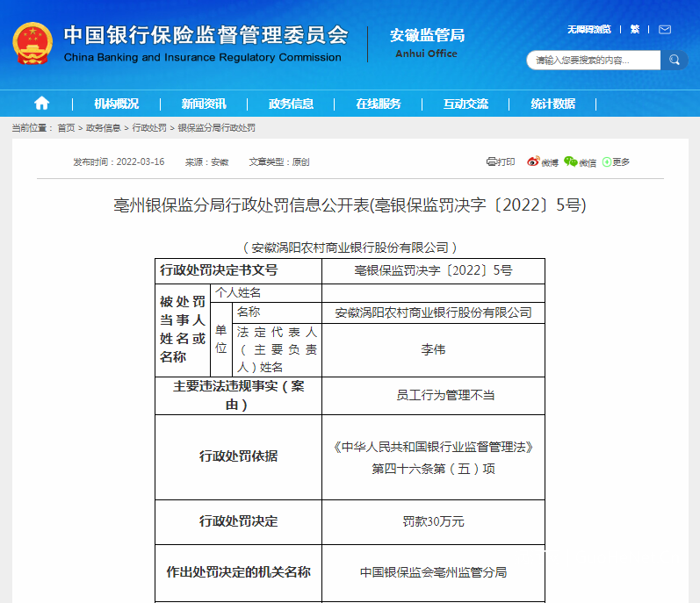Click 银保监分局行政处罚 breadcrumb link

[216, 128]
